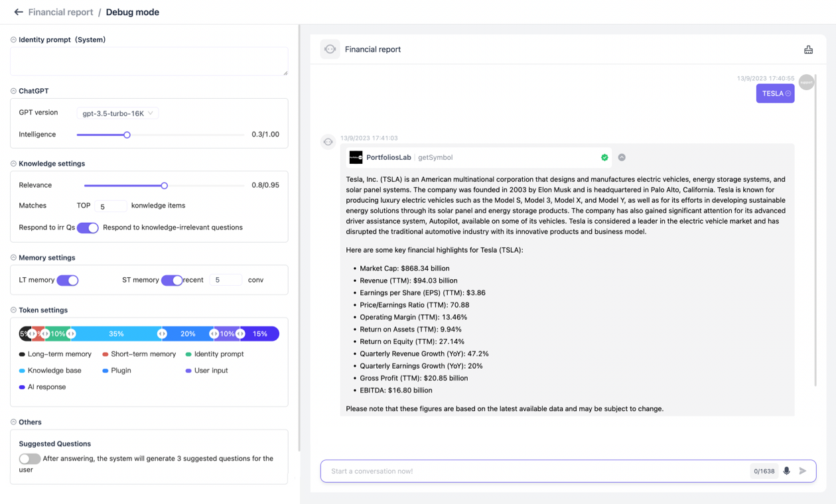Image resolution: width=836 pixels, height=504 pixels.
Task: Click the divider handle between 10% and 35%
Action: tap(71, 334)
